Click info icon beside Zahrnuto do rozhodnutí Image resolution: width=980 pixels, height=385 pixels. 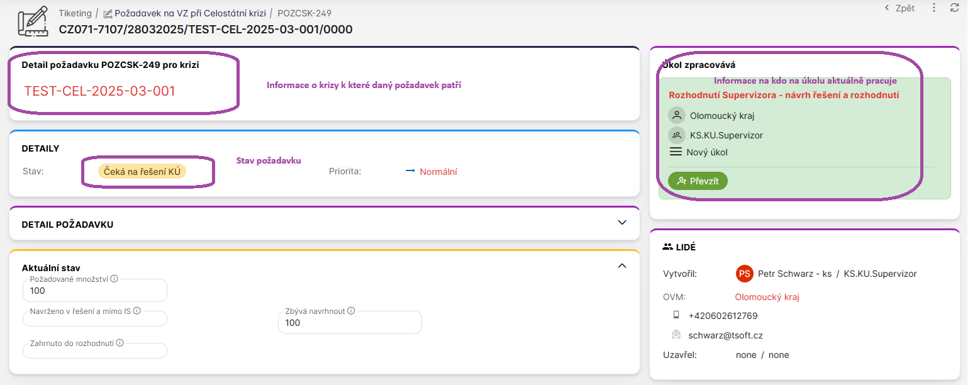coord(120,343)
